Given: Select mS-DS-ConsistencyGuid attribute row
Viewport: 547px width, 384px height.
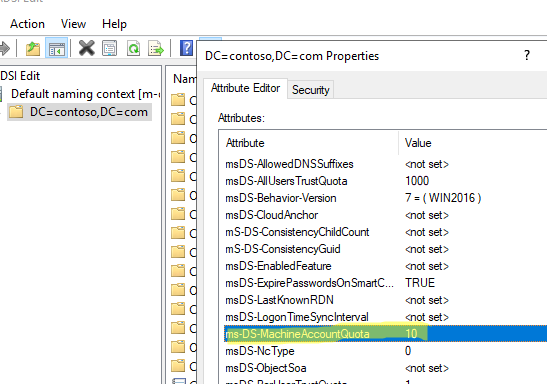Looking at the screenshot, I should tap(386, 249).
